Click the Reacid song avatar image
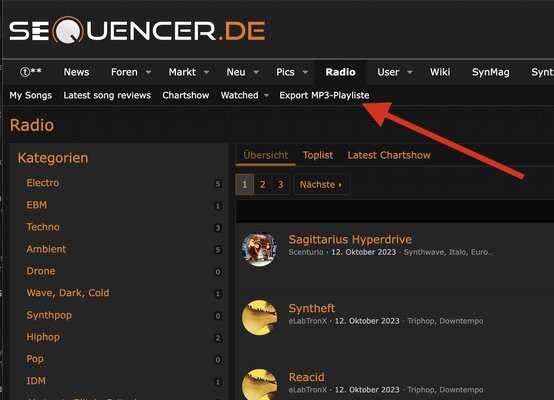 pyautogui.click(x=259, y=384)
